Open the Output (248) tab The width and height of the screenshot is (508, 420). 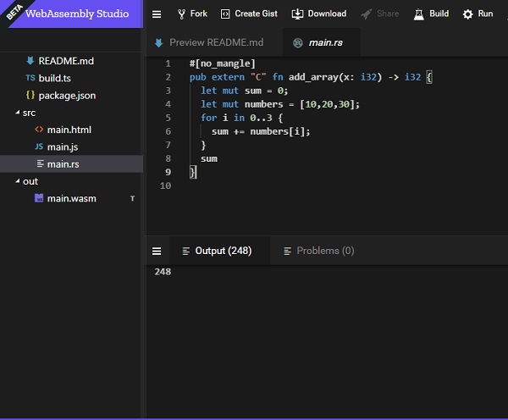(x=216, y=251)
